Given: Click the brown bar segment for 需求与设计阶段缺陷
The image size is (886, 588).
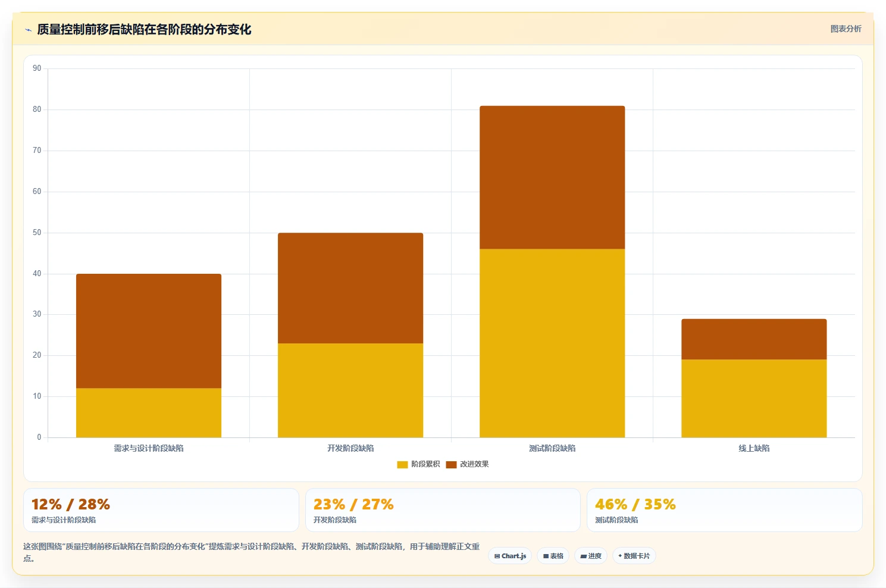Looking at the screenshot, I should (149, 331).
